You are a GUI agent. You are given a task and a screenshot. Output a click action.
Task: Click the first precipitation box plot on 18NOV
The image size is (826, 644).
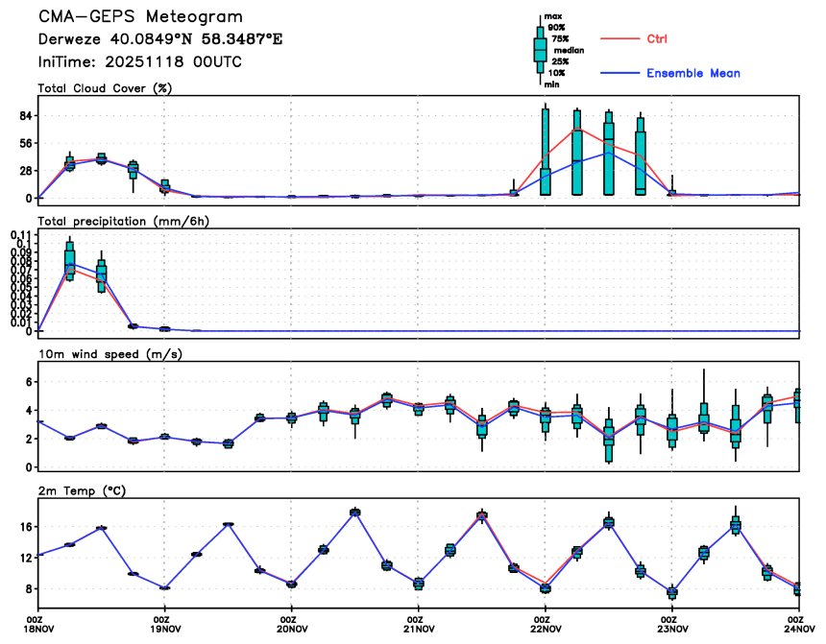click(69, 258)
